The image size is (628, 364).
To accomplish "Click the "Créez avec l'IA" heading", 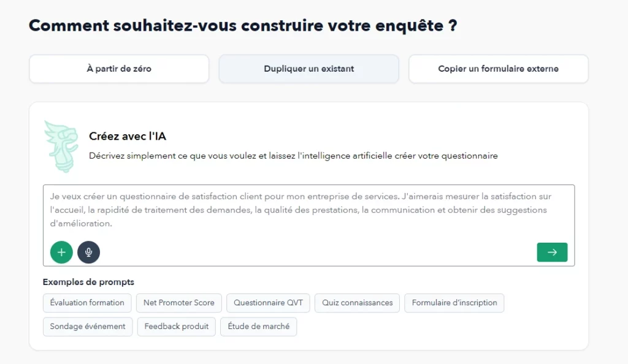I will click(x=127, y=135).
